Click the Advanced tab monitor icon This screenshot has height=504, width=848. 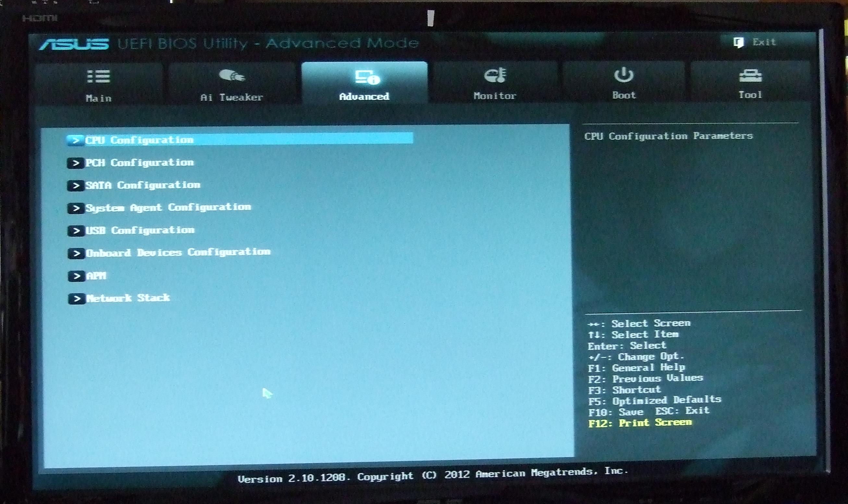[367, 77]
